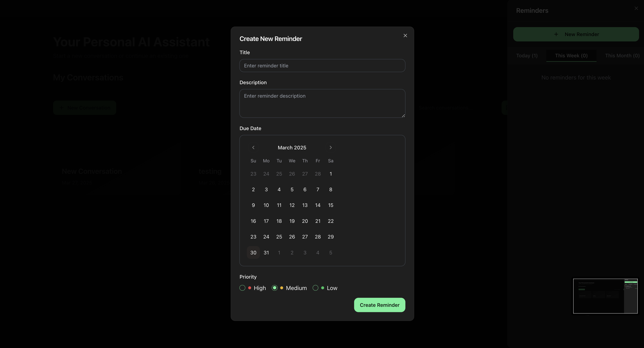Choose March 31 as due date
The height and width of the screenshot is (348, 644).
coord(266,253)
